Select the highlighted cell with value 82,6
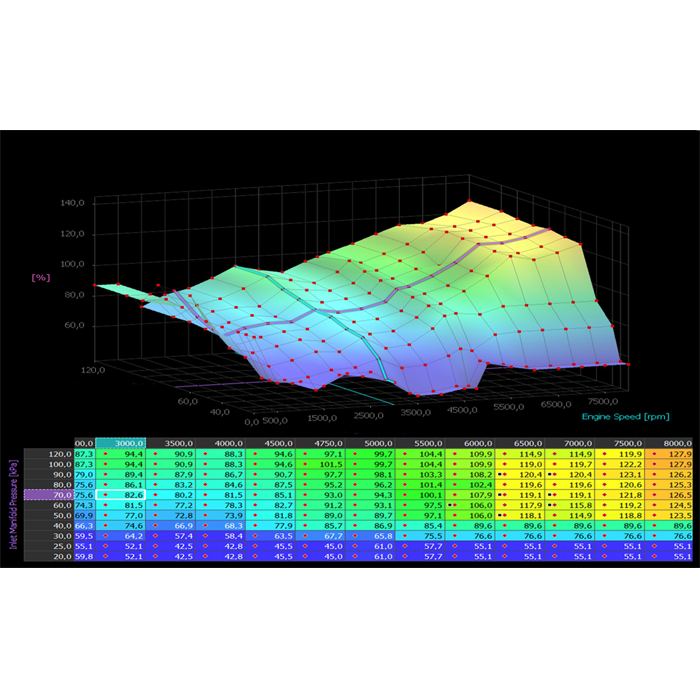 tap(121, 493)
